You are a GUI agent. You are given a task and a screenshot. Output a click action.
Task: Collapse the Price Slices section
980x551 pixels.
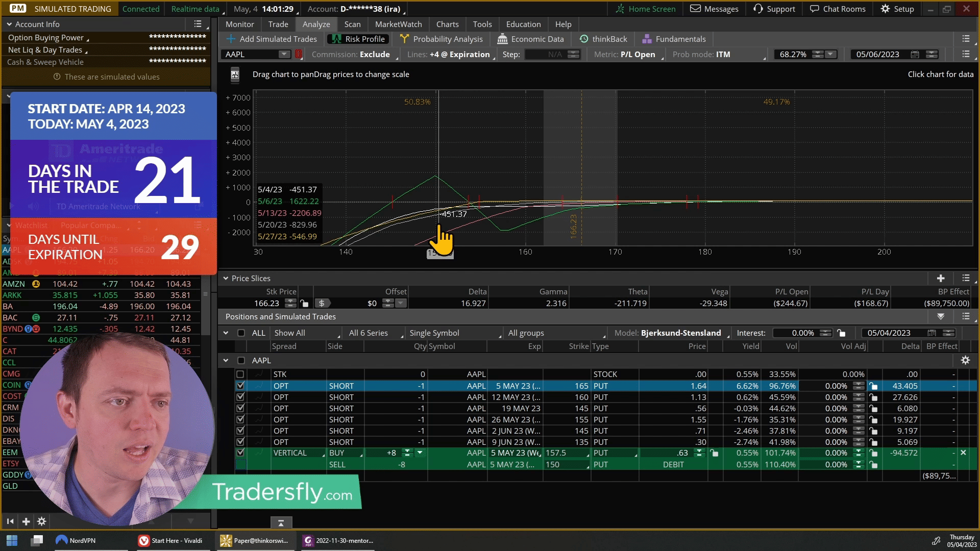pyautogui.click(x=226, y=278)
